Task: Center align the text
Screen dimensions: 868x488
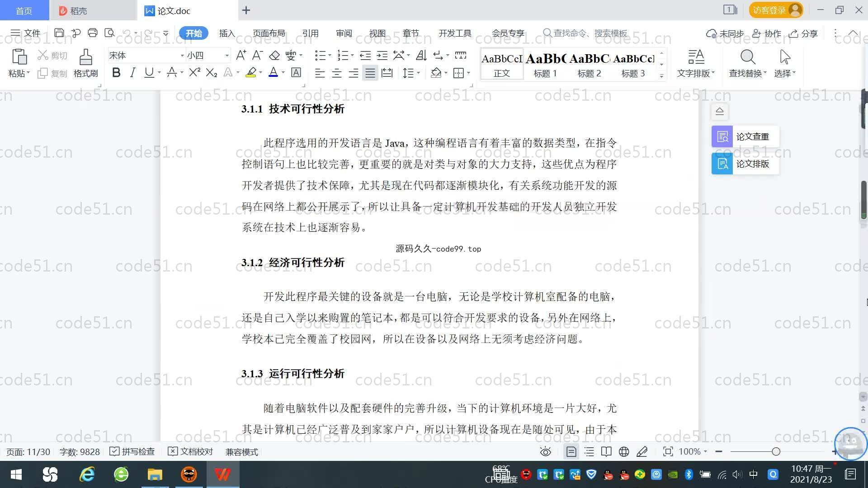Action: coord(337,73)
